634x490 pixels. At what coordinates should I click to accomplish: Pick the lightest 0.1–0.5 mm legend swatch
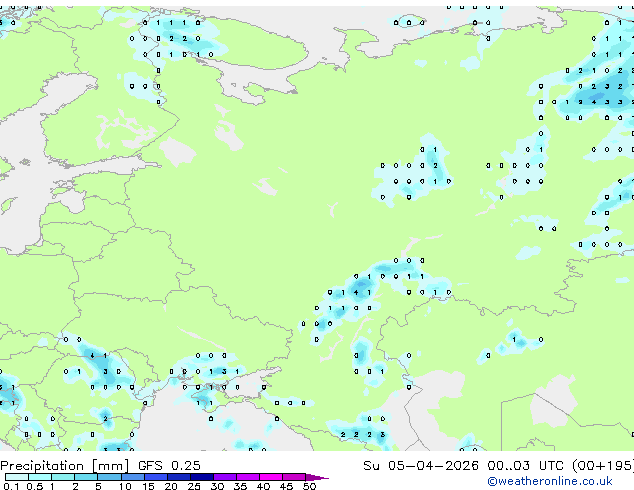[17, 477]
